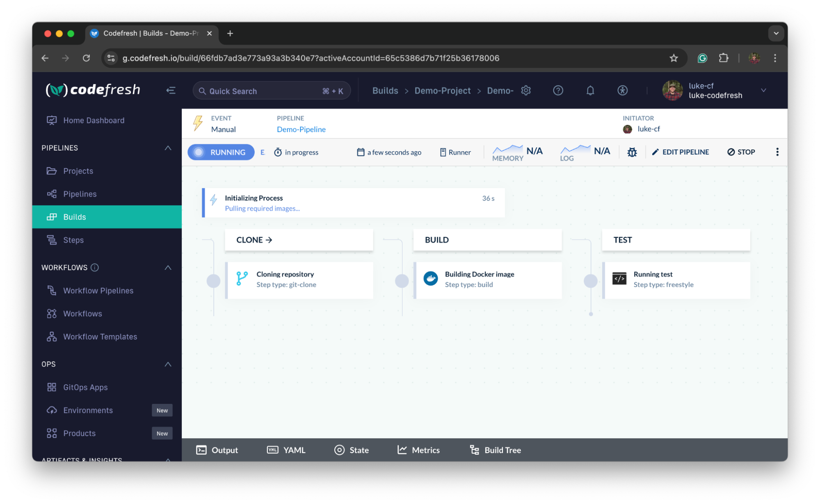
Task: Open debug mode with the bug icon
Action: (x=632, y=152)
